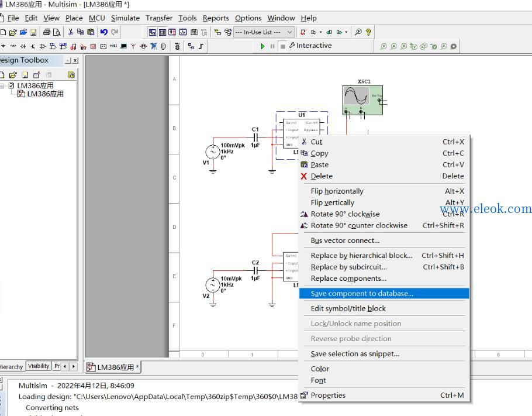Stop the simulation
532x416 pixels.
point(282,46)
